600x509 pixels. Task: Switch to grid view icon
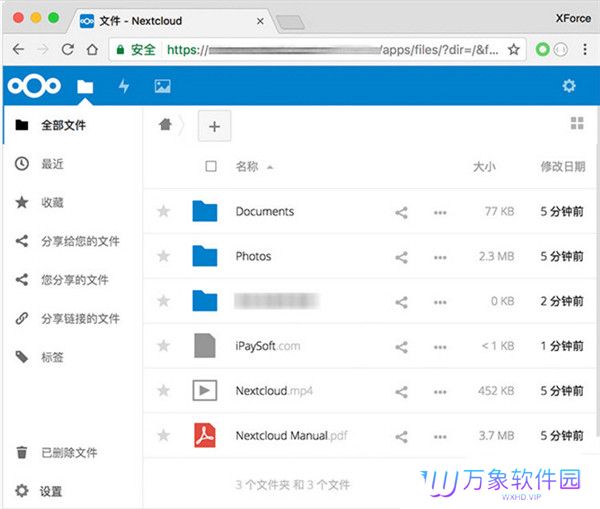(x=577, y=123)
